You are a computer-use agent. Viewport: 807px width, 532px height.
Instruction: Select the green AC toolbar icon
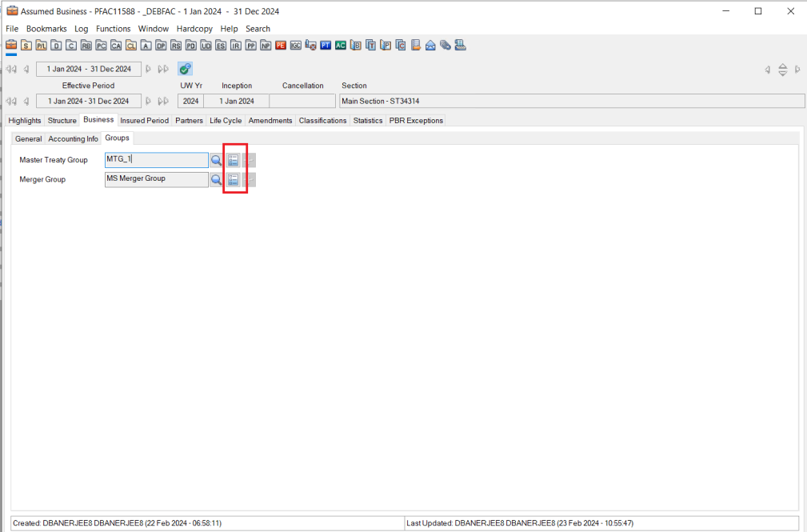[341, 46]
